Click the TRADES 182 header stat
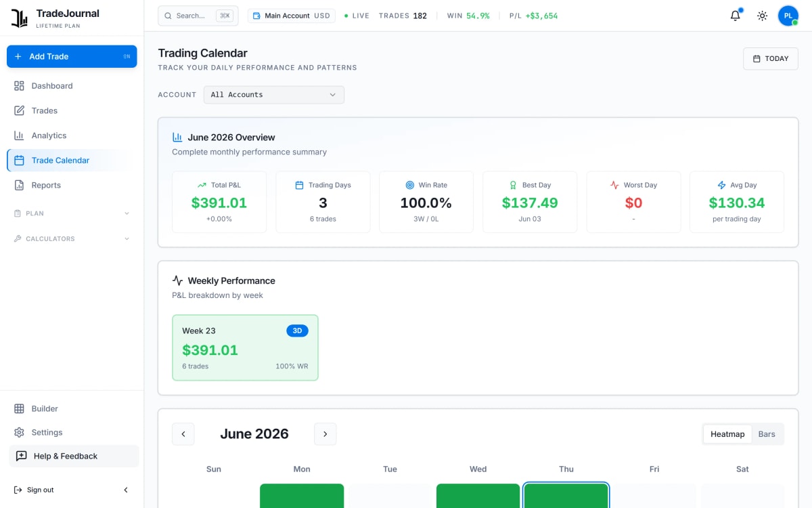 (403, 16)
